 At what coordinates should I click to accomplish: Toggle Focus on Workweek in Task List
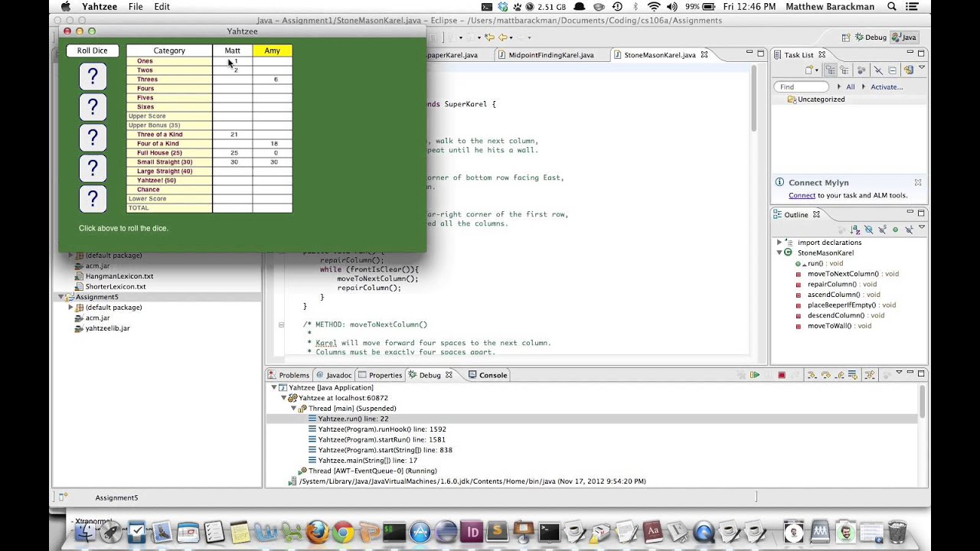[862, 70]
